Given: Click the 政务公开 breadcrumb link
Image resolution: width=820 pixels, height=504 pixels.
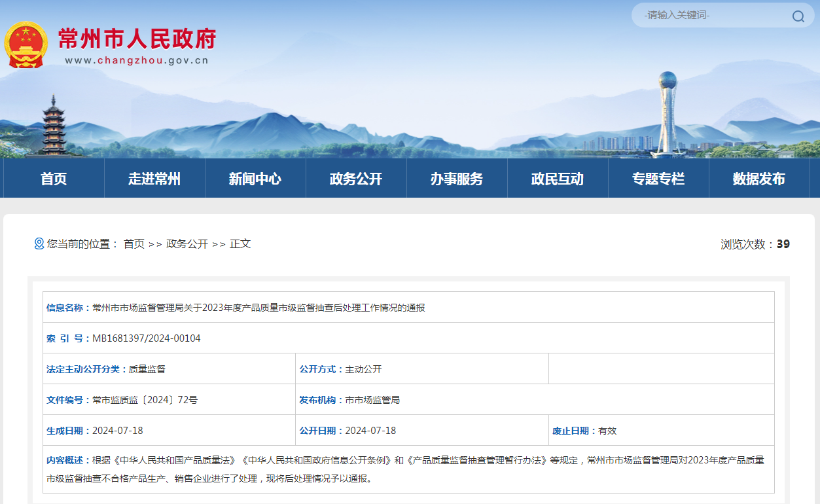Looking at the screenshot, I should (x=187, y=243).
